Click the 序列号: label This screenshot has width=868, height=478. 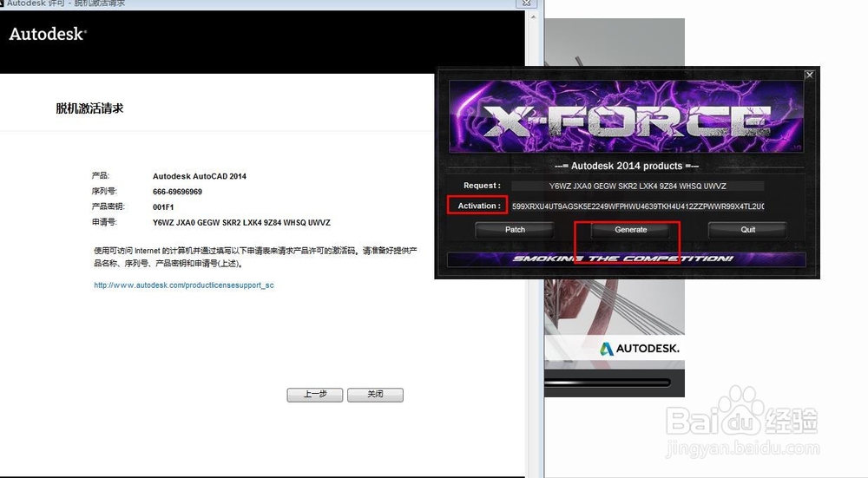coord(105,192)
